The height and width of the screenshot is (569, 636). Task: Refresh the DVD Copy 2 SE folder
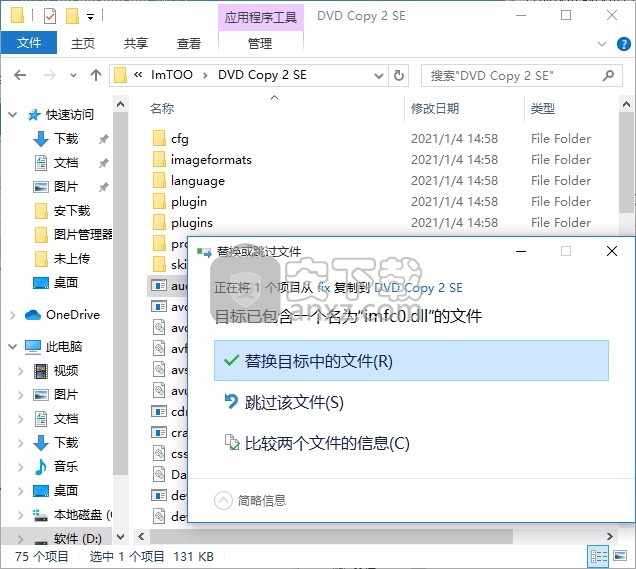pos(399,75)
